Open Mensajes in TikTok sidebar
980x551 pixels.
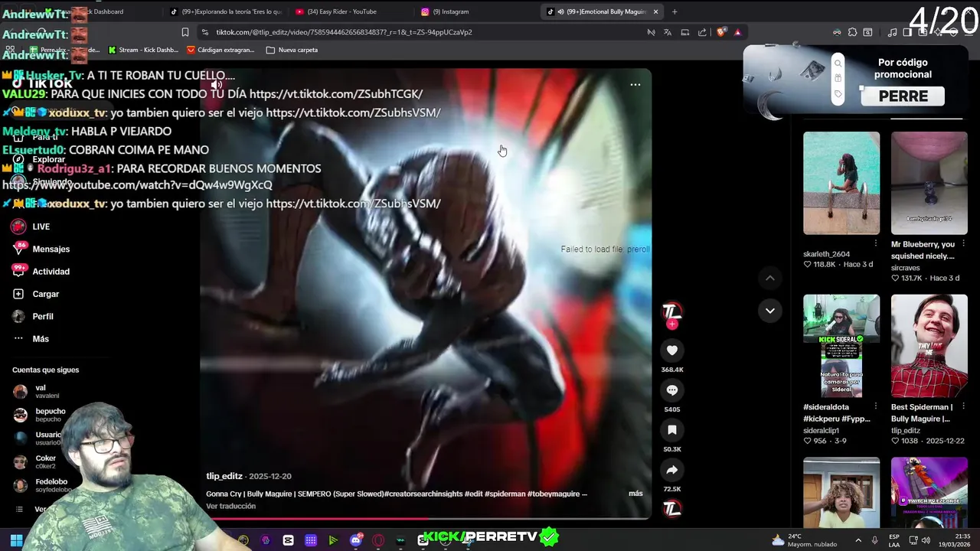pos(41,249)
